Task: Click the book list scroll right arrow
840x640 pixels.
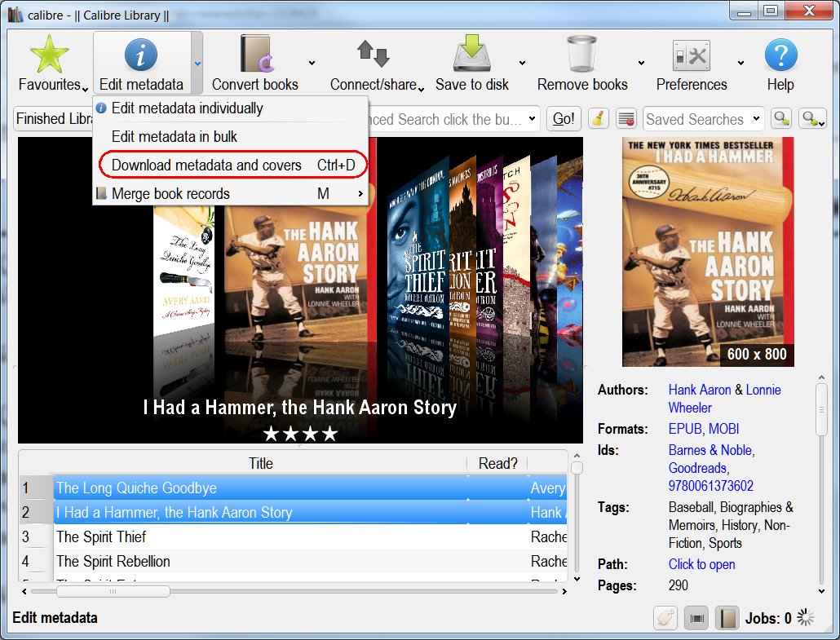Action: (564, 591)
